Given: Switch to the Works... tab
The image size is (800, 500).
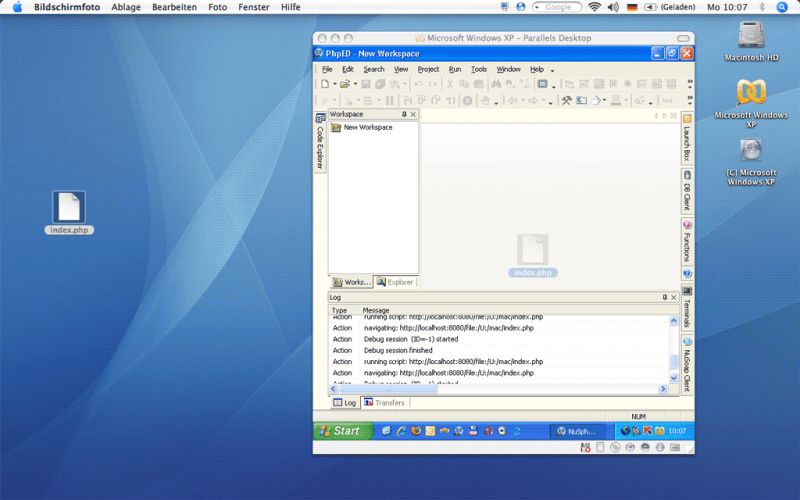Looking at the screenshot, I should click(x=351, y=282).
